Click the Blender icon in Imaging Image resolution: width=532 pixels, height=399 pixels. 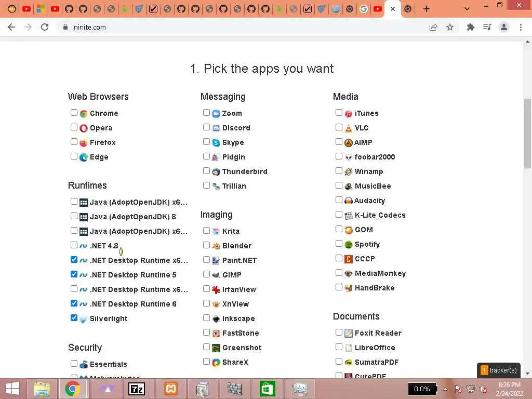coord(216,246)
